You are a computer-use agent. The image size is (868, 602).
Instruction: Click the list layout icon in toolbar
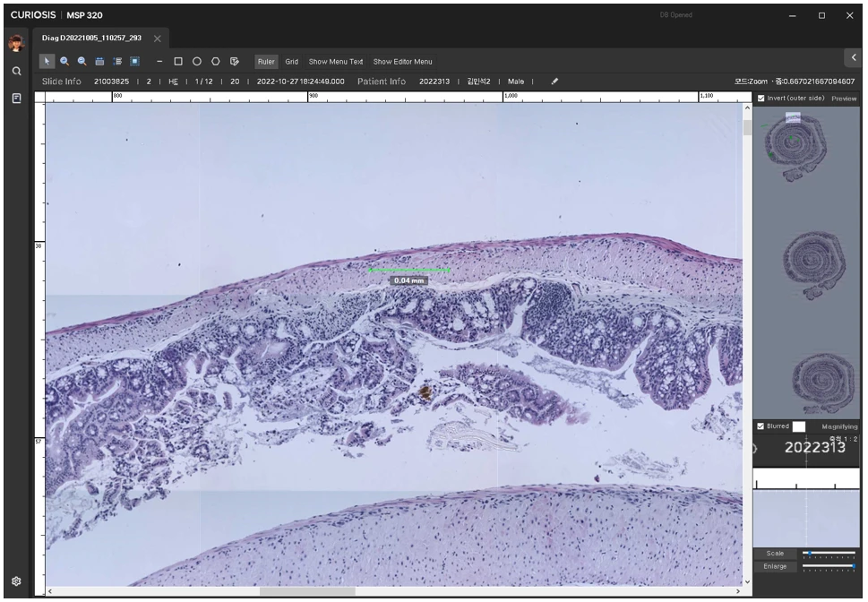click(117, 62)
